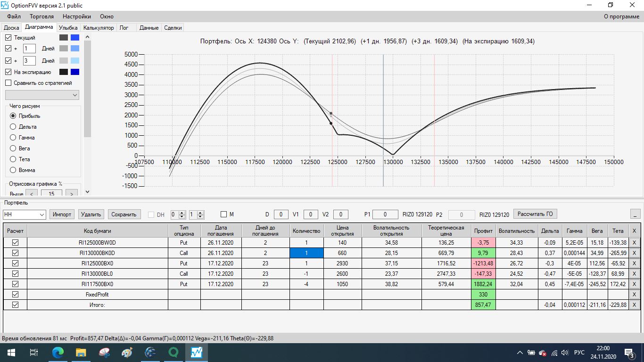Open the Windows Start menu

click(x=11, y=352)
